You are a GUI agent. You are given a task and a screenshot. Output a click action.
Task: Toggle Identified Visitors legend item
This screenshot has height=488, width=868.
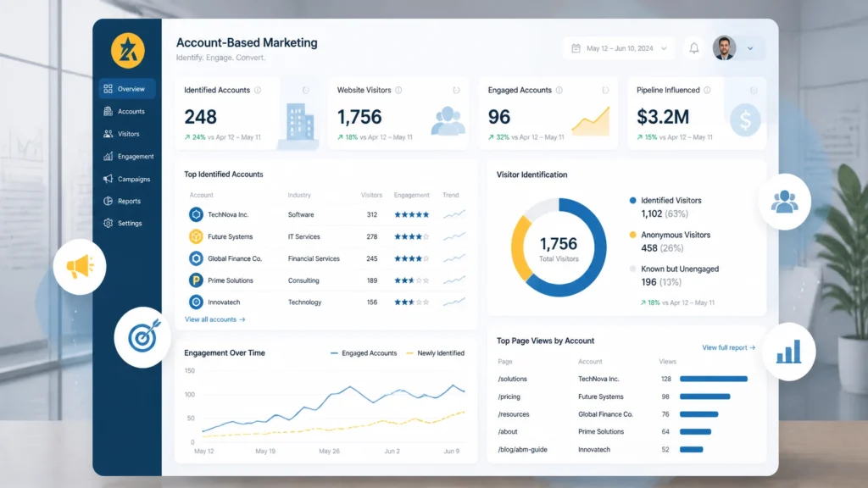click(x=665, y=200)
